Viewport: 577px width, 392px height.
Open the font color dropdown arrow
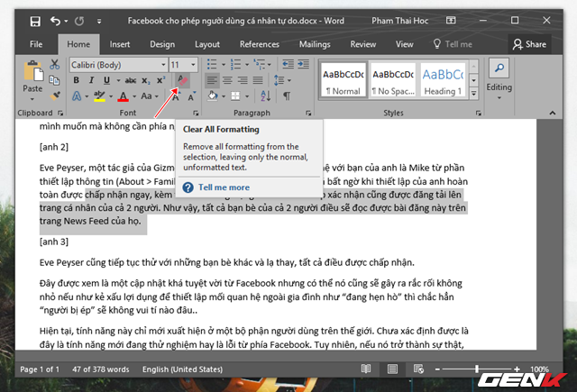click(x=134, y=96)
